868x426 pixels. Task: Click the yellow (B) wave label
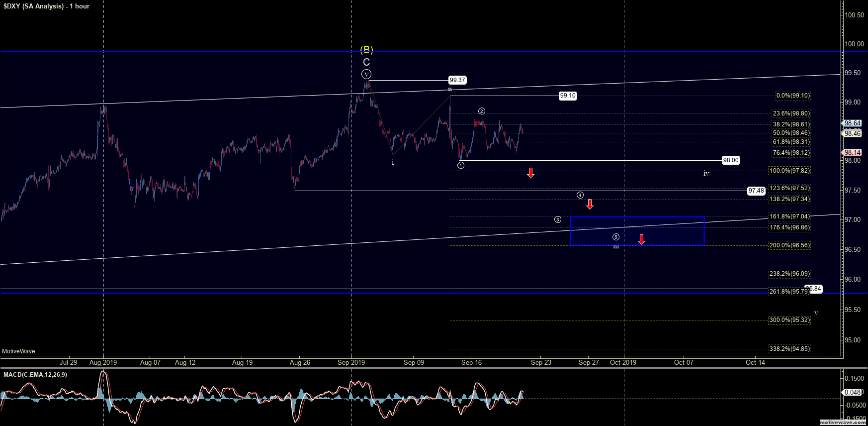366,50
